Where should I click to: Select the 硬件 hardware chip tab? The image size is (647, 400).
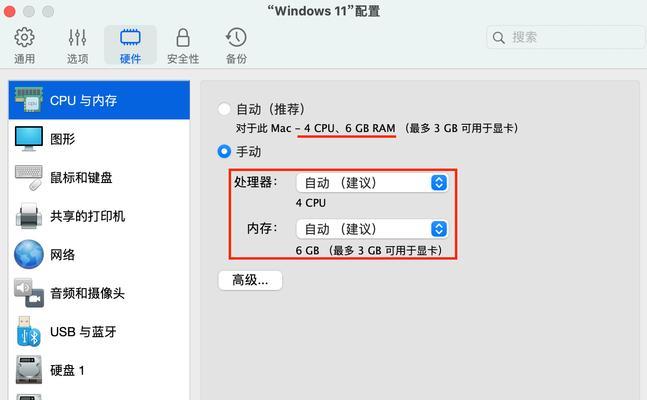coord(130,45)
